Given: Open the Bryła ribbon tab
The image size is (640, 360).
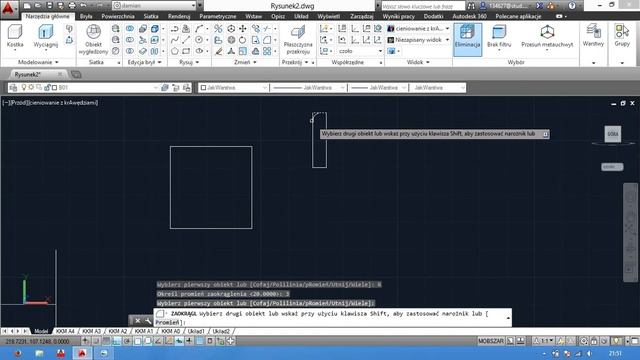Looking at the screenshot, I should coord(86,16).
